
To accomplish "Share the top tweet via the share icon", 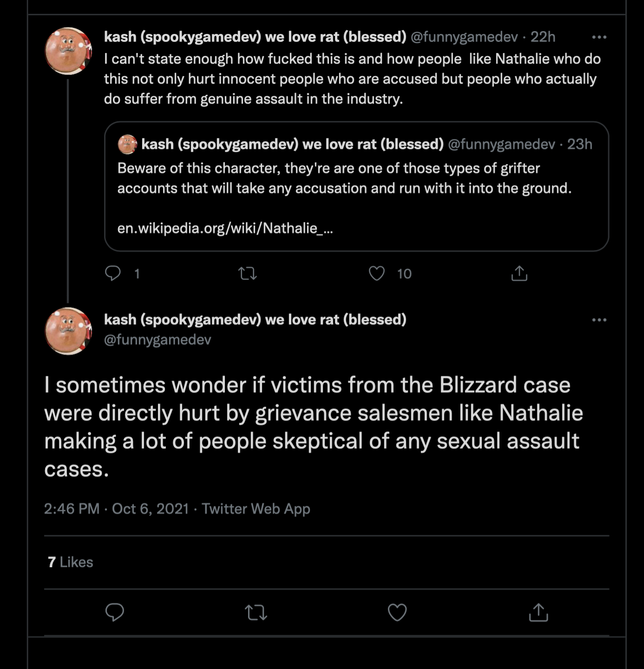I will pos(519,273).
